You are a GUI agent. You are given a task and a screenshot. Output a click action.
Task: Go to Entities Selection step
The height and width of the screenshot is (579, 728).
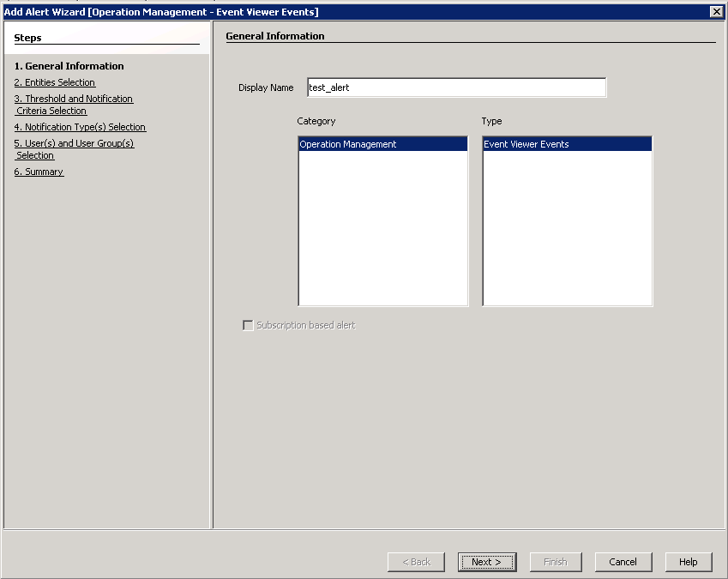point(55,82)
